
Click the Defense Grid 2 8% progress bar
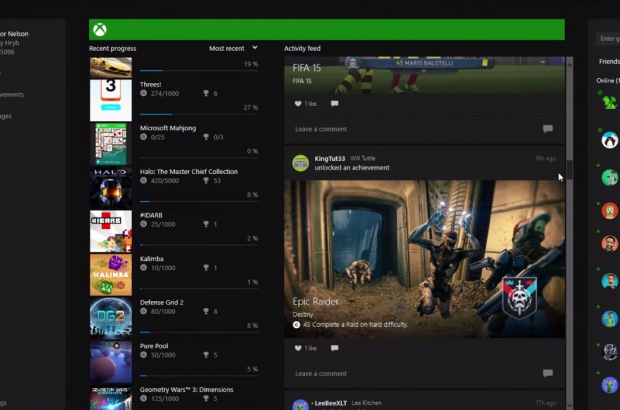[x=199, y=332]
